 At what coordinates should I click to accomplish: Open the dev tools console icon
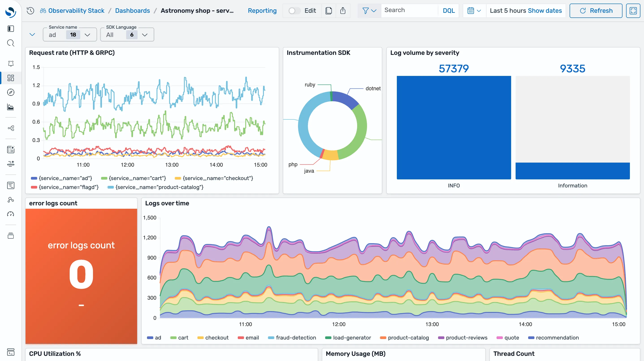click(11, 352)
